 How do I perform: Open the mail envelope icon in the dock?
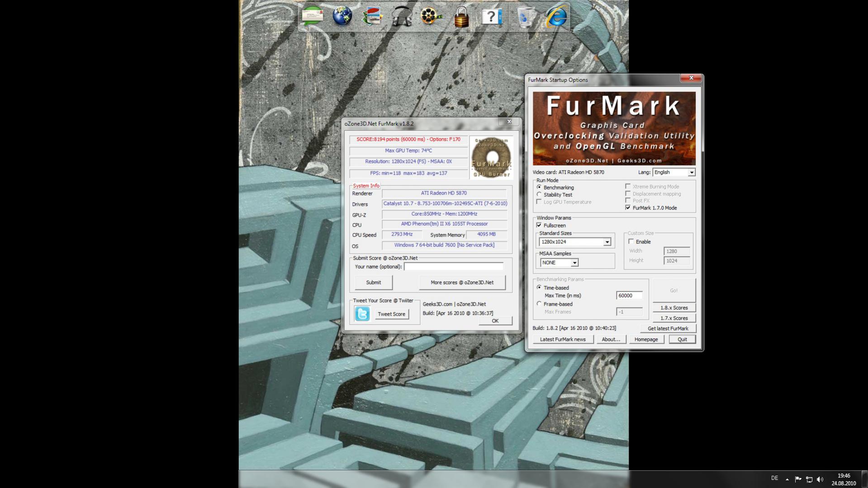pyautogui.click(x=313, y=17)
